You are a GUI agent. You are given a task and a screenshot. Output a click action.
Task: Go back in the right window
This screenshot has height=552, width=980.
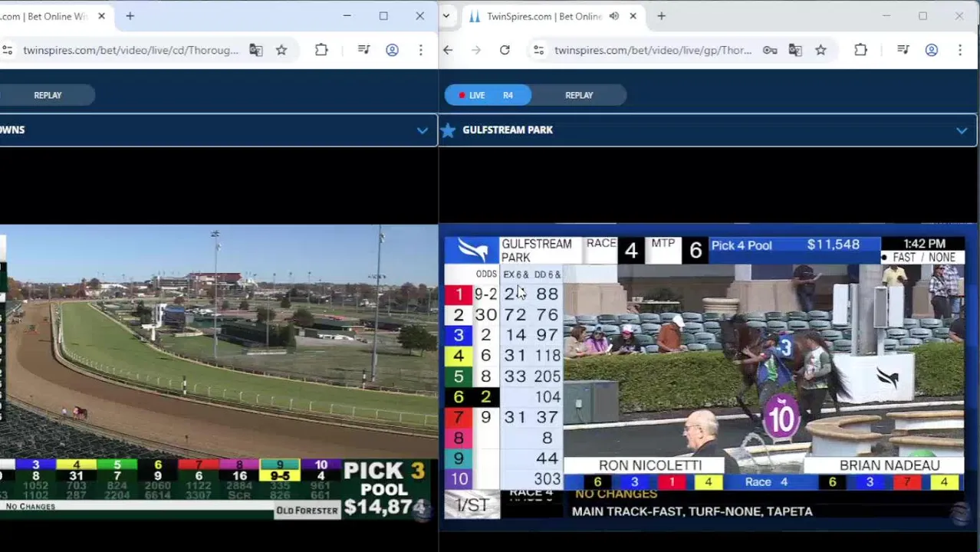[x=448, y=50]
